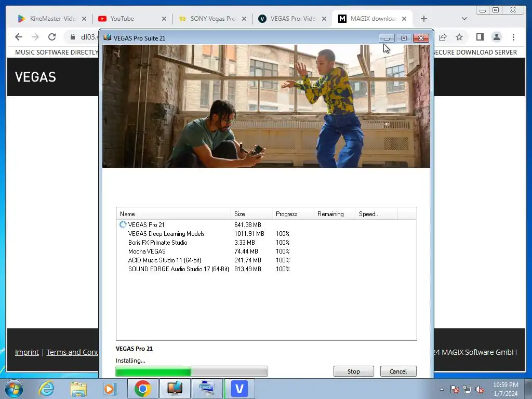
Task: Open Chrome side panel
Action: pos(480,37)
